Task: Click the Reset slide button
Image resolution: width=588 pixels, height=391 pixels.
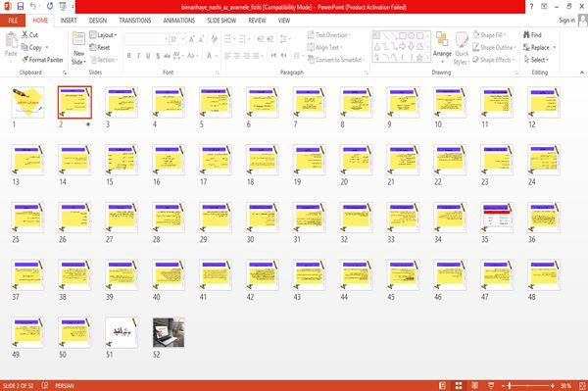Action: [100, 47]
